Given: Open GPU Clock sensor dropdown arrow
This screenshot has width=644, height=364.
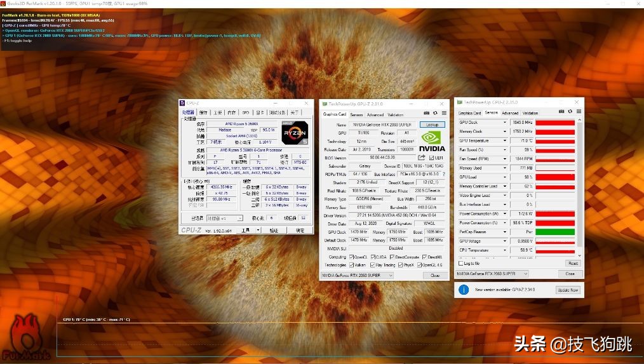Looking at the screenshot, I should 505,123.
